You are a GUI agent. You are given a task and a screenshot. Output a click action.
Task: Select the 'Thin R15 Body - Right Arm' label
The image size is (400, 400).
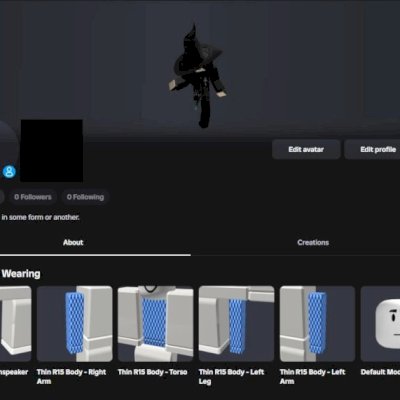coord(71,376)
